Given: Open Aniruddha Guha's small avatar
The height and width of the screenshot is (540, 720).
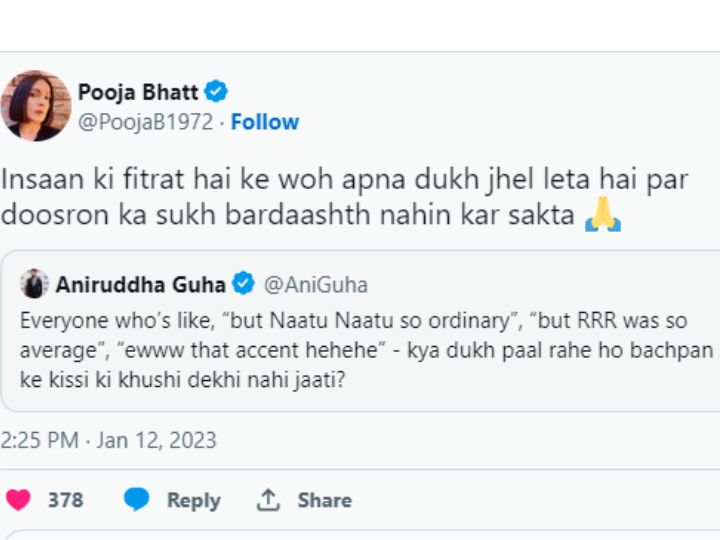Looking at the screenshot, I should [34, 284].
